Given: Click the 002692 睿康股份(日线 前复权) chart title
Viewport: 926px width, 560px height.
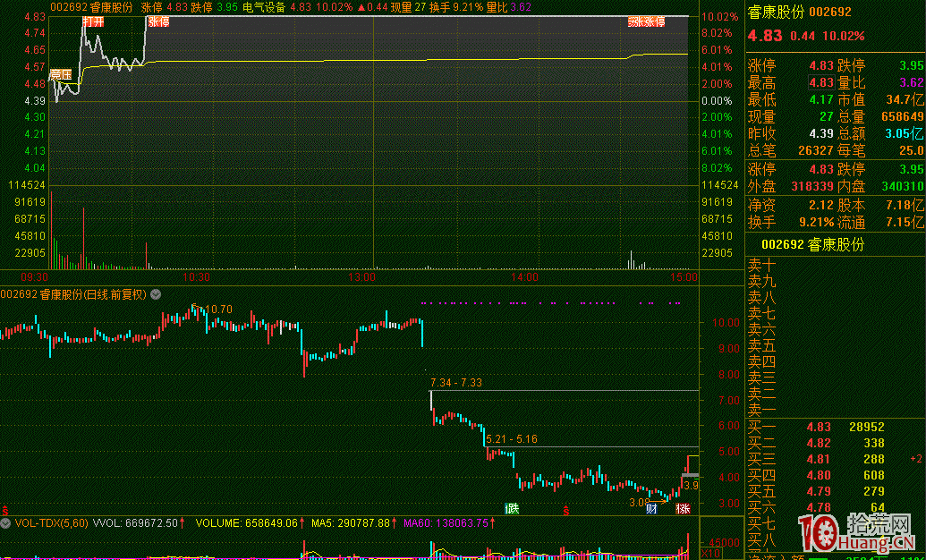Looking at the screenshot, I should [x=73, y=294].
